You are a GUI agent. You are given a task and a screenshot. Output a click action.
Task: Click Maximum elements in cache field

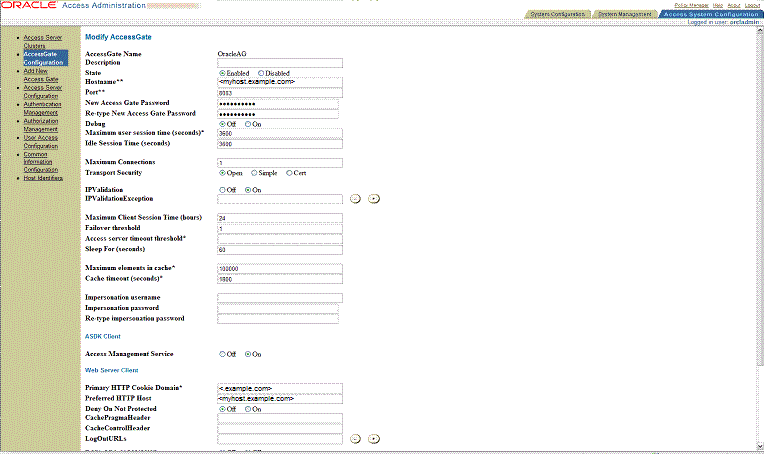pos(280,269)
